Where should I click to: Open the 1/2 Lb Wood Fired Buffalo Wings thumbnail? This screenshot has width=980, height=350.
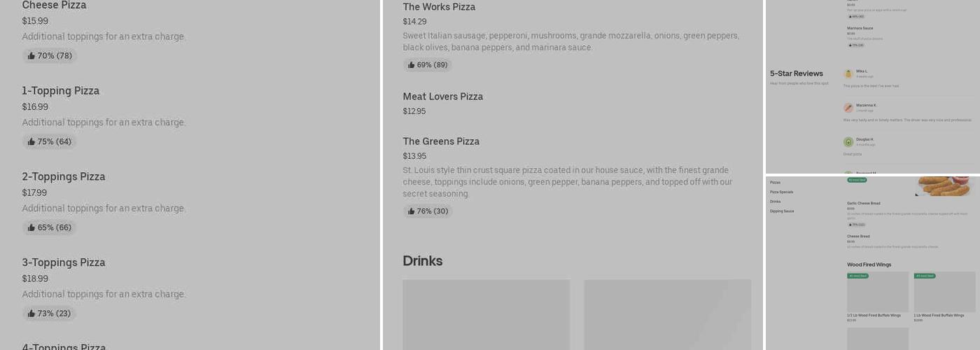(x=877, y=292)
